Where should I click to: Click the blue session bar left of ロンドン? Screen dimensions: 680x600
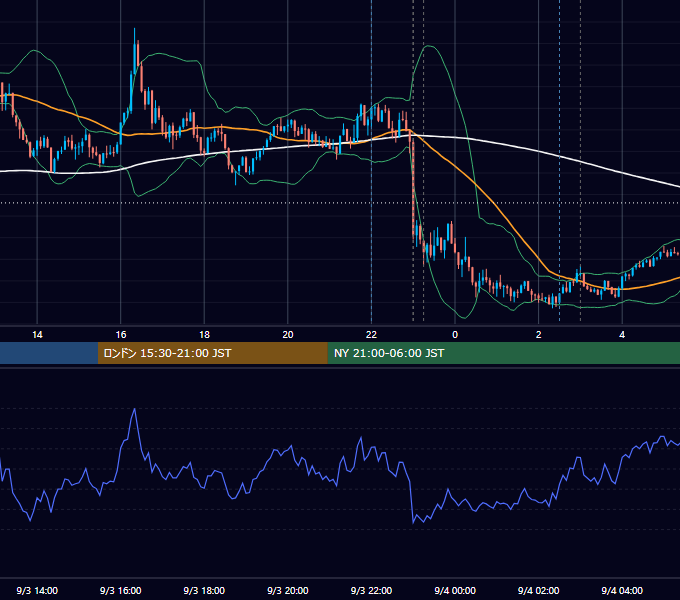[49, 353]
